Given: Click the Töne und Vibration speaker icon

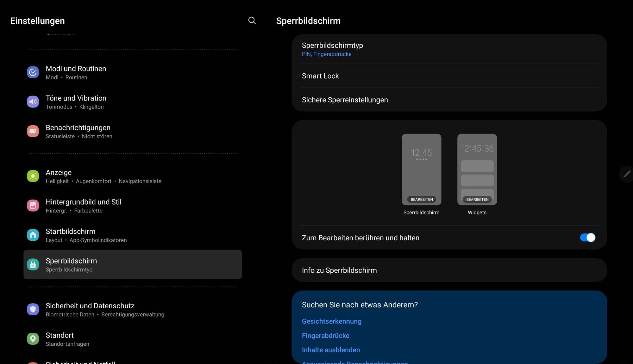Looking at the screenshot, I should (33, 102).
